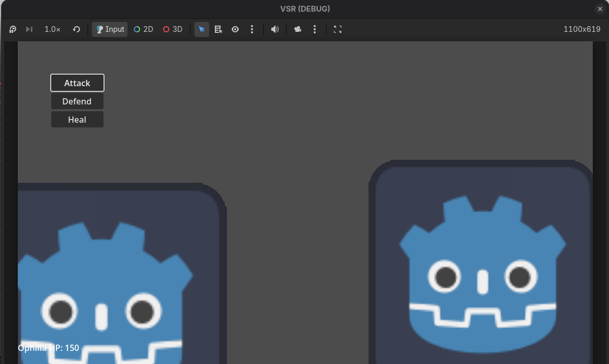Click the left Godot character sprite
Viewport: 609px width, 364px height.
click(x=122, y=274)
